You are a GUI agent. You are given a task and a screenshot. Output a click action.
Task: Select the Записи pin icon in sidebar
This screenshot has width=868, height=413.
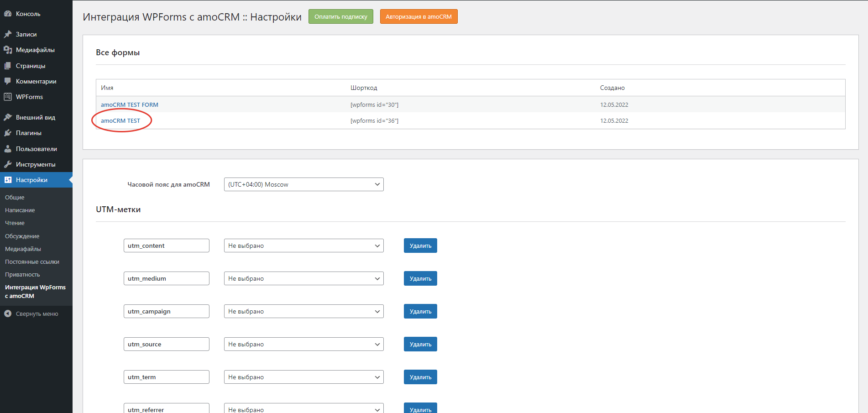(8, 34)
